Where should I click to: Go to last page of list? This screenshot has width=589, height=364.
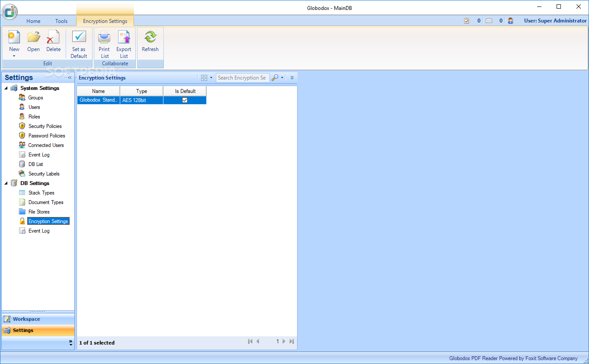click(x=291, y=342)
